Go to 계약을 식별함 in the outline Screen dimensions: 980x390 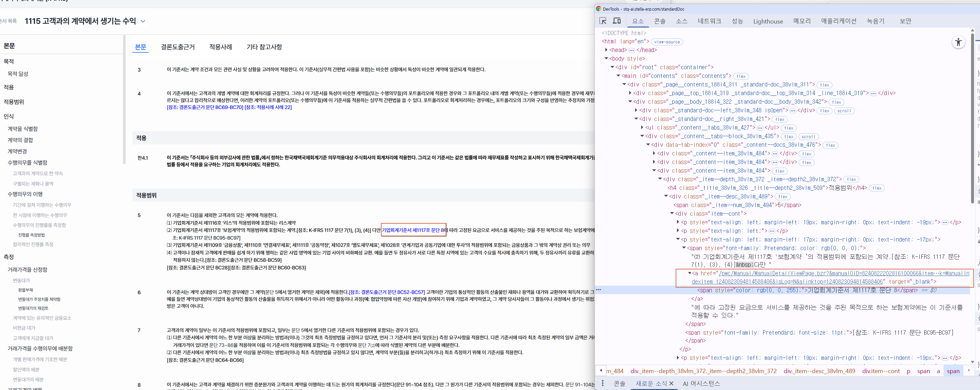coord(23,129)
